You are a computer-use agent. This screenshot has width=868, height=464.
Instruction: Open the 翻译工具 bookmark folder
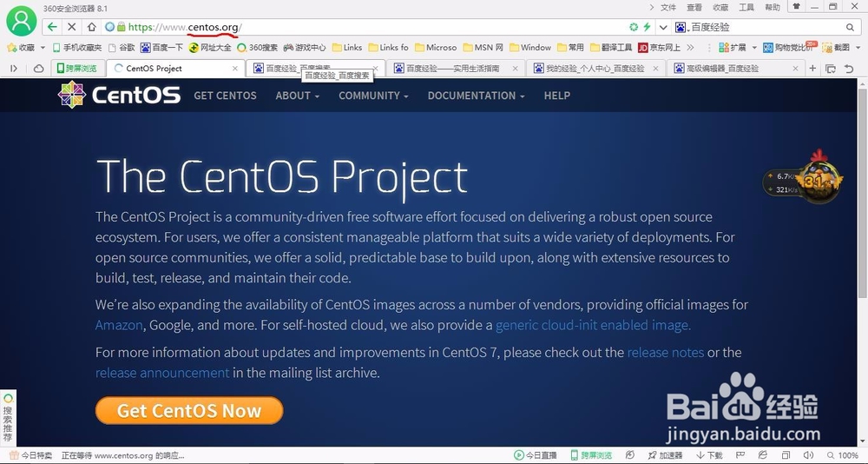coord(611,48)
